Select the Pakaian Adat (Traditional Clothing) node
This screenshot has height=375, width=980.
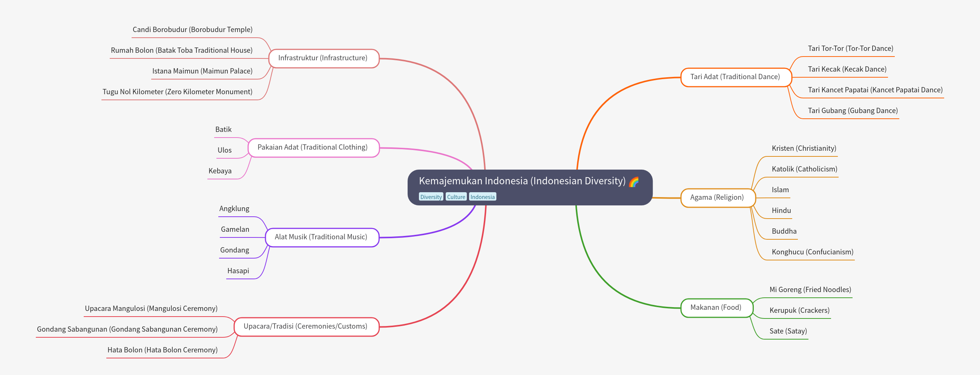click(x=313, y=148)
